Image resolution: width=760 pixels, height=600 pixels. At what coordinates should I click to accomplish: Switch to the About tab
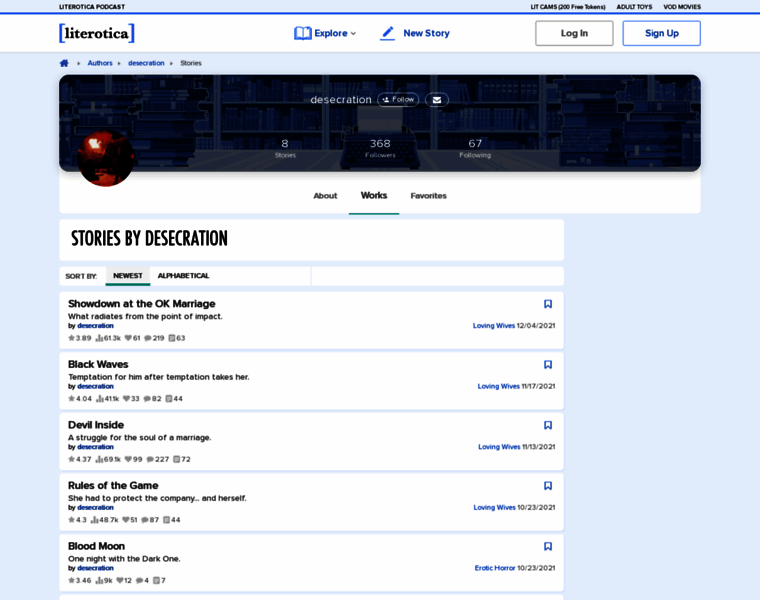point(325,196)
